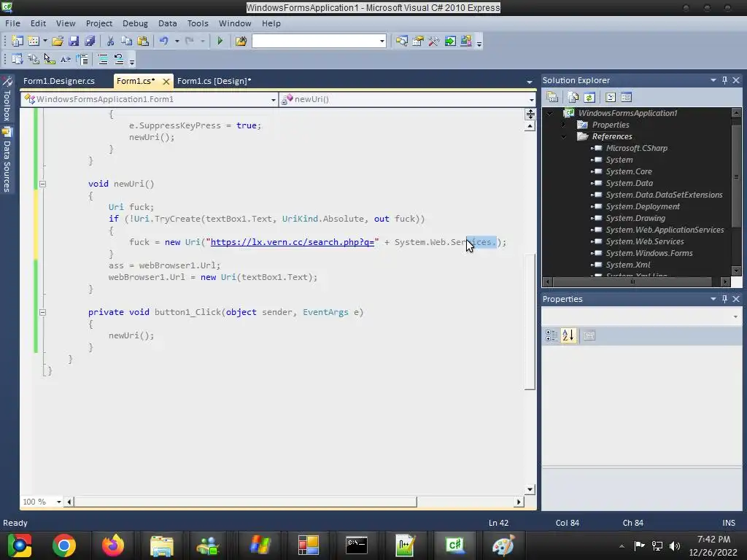Click the editor horizontal scrollbar thumb

coord(245,502)
